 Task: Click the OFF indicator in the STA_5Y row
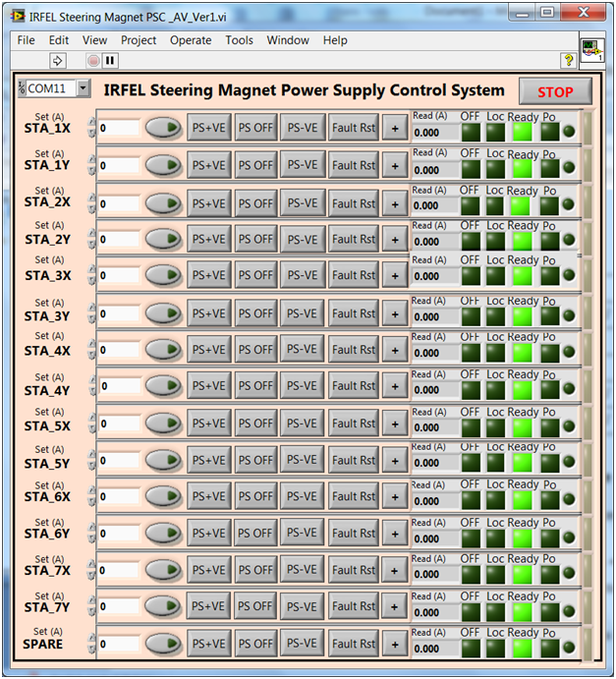click(x=471, y=463)
